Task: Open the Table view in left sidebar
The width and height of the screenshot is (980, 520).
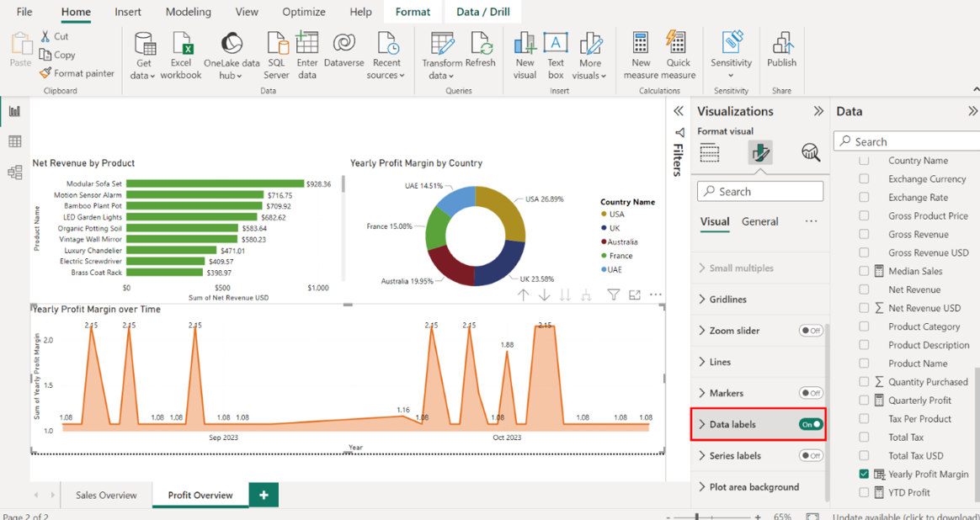Action: click(14, 141)
